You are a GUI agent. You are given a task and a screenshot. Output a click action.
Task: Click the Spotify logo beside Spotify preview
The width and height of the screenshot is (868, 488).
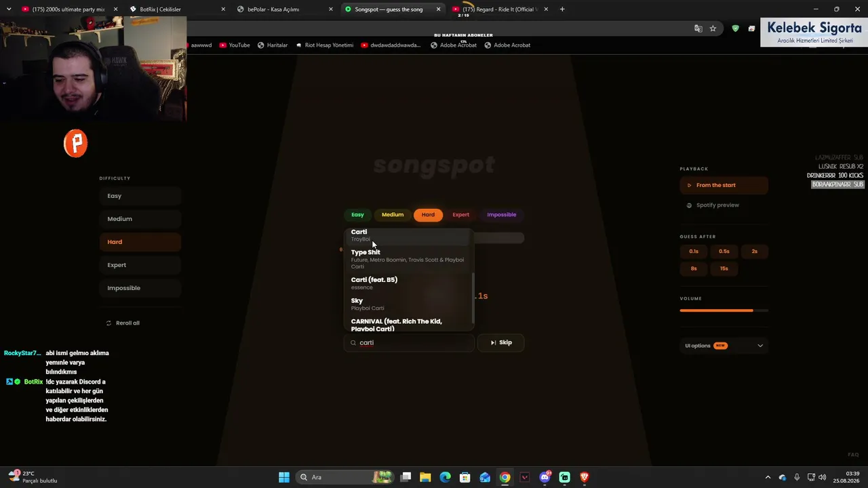point(690,205)
